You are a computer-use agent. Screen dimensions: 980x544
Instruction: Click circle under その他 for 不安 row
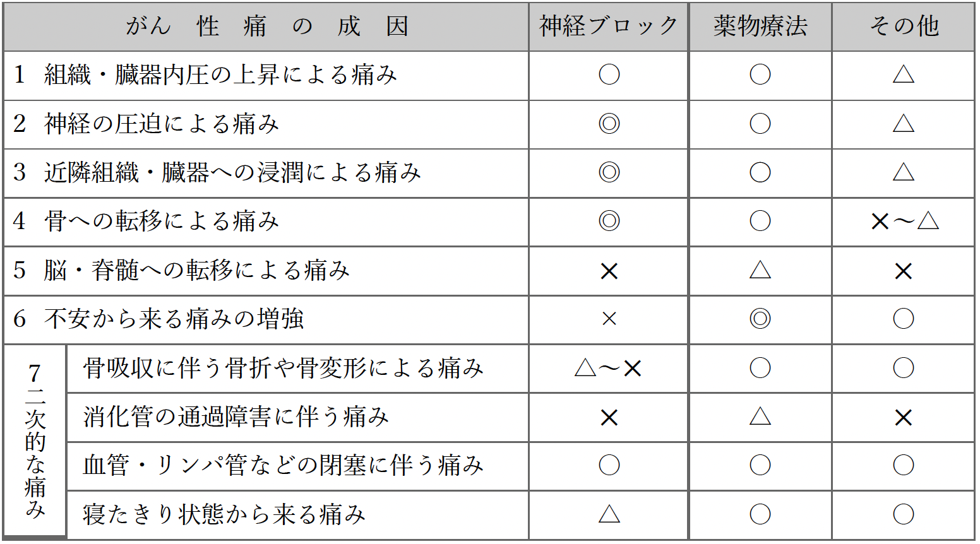pyautogui.click(x=904, y=319)
